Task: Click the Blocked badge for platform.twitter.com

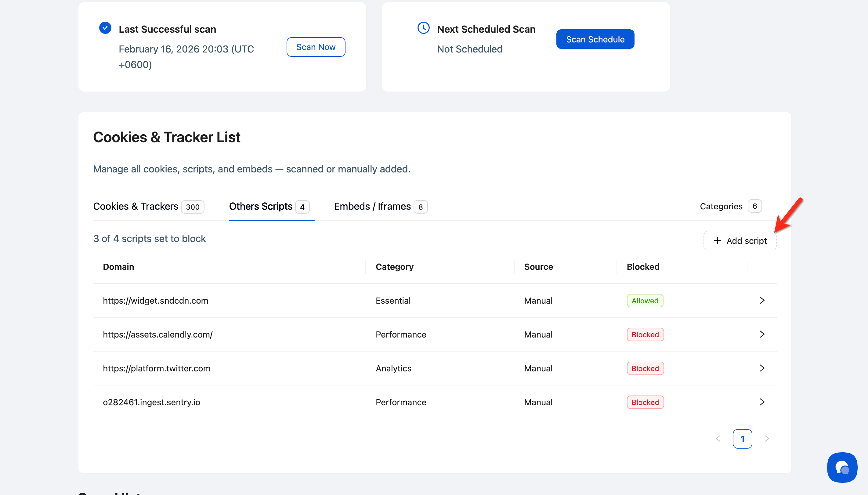Action: coord(645,368)
